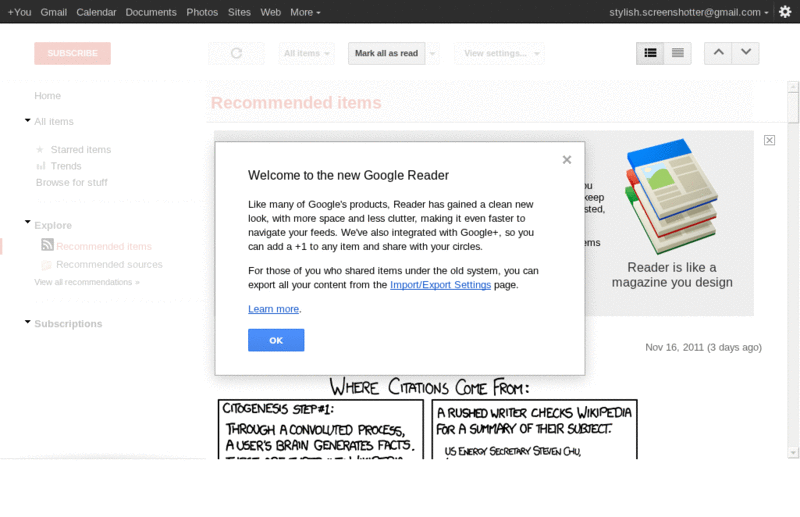Click the star icon beside Starred items

click(x=40, y=150)
